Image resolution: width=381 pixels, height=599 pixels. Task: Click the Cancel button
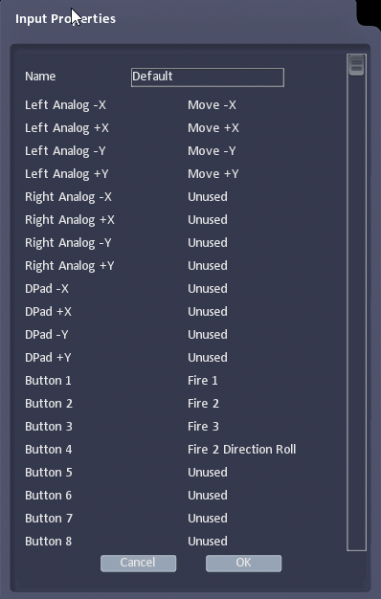click(x=138, y=563)
